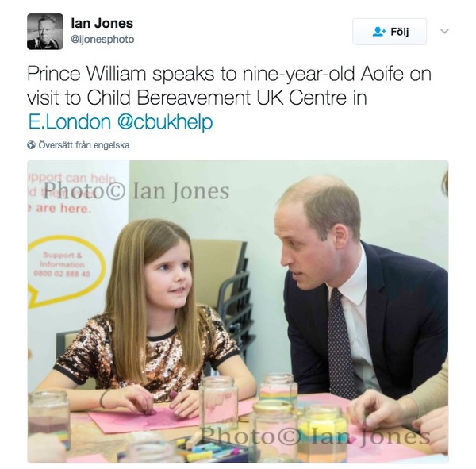Screen dimensions: 476x469
Task: Open the @cbukhelp mention link
Action: coord(165,121)
